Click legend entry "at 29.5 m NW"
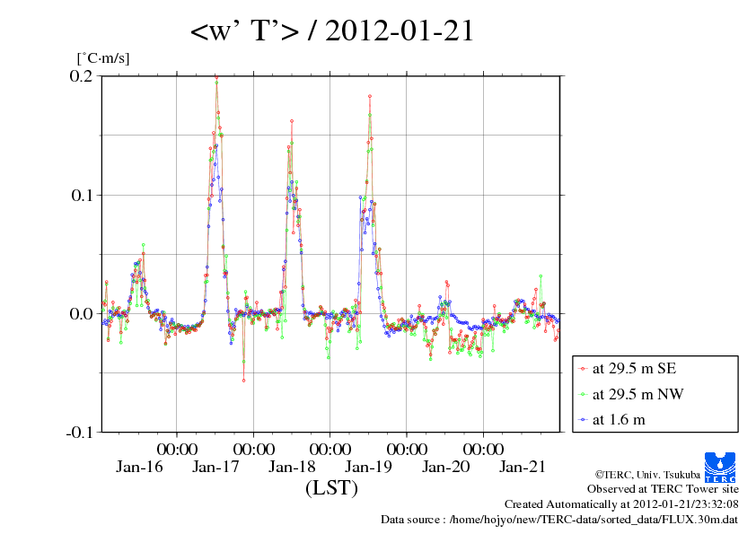 point(637,394)
